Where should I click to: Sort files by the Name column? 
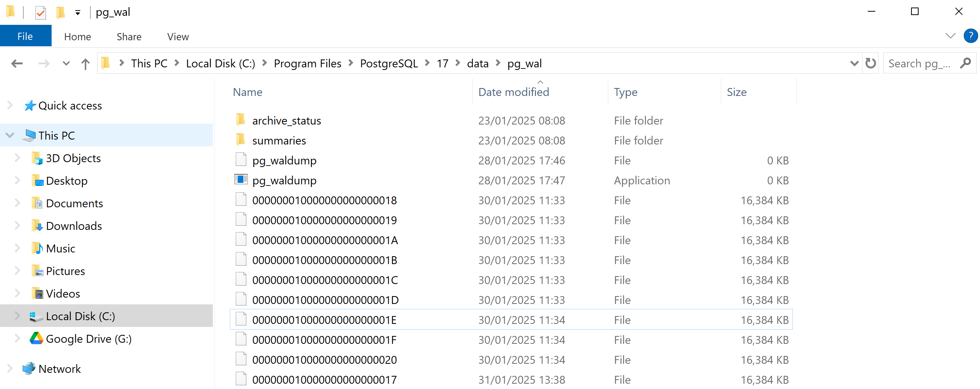247,92
